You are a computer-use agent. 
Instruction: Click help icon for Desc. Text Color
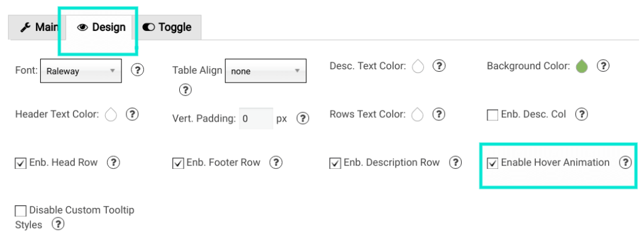(439, 66)
